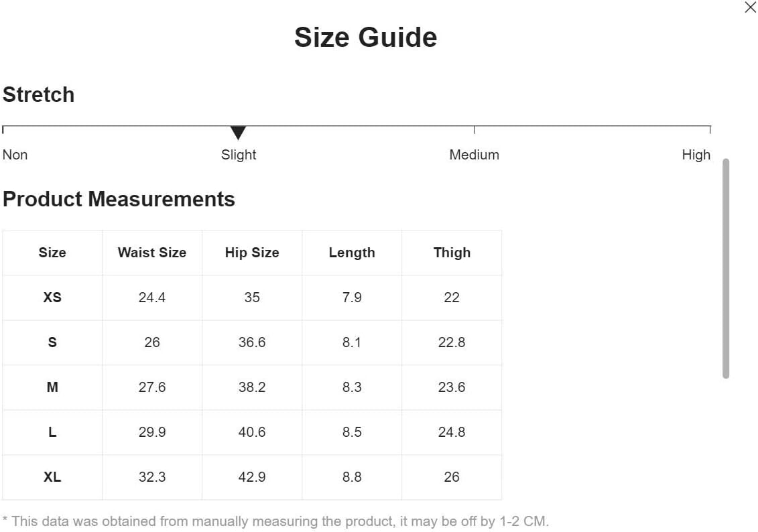Image resolution: width=758 pixels, height=532 pixels.
Task: Select the Slight stretch label
Action: (239, 155)
